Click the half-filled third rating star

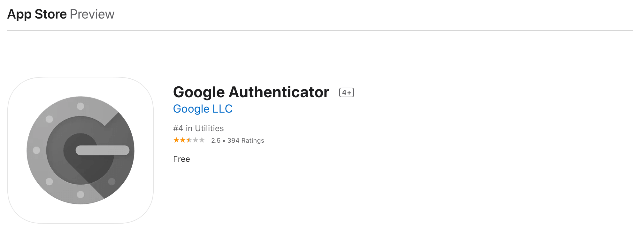coord(189,140)
